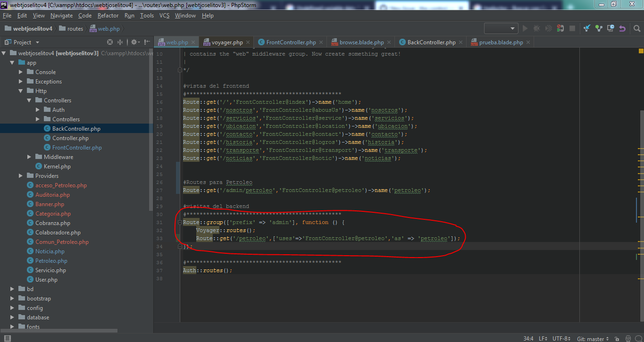Image resolution: width=644 pixels, height=342 pixels.
Task: Hide the Project tool window
Action: pyautogui.click(x=147, y=42)
